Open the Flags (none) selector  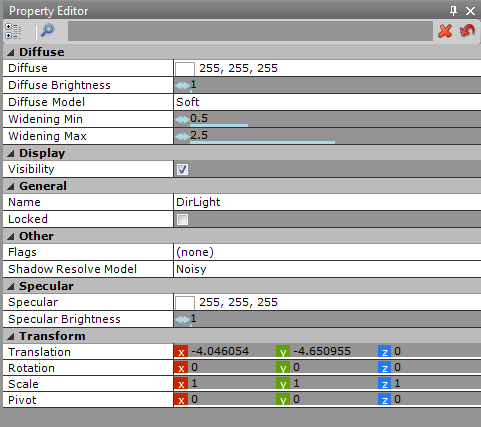click(x=327, y=252)
